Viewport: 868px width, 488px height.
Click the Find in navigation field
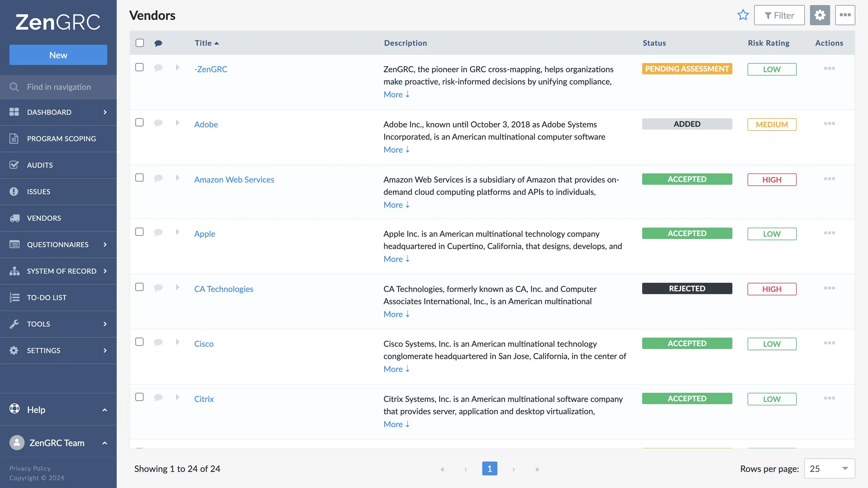click(x=58, y=87)
